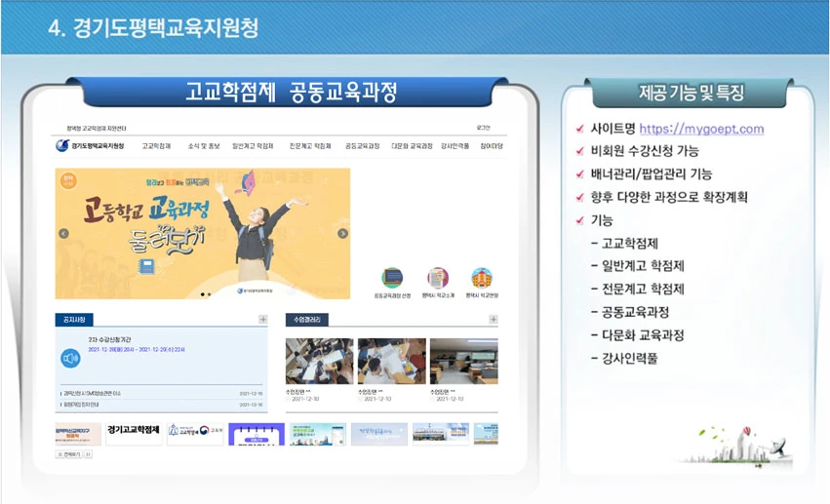Open the 공동교육과정 menu in the navigation bar
The image size is (830, 504).
coord(363,146)
